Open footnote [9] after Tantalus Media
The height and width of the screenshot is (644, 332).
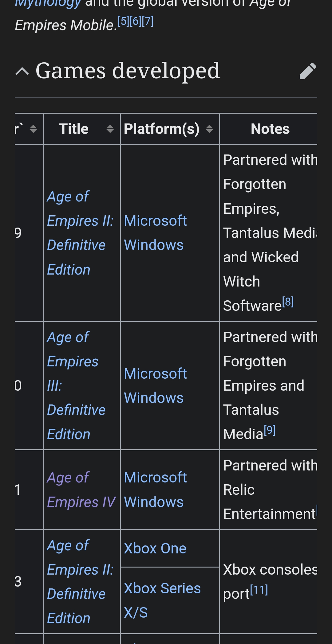(270, 430)
